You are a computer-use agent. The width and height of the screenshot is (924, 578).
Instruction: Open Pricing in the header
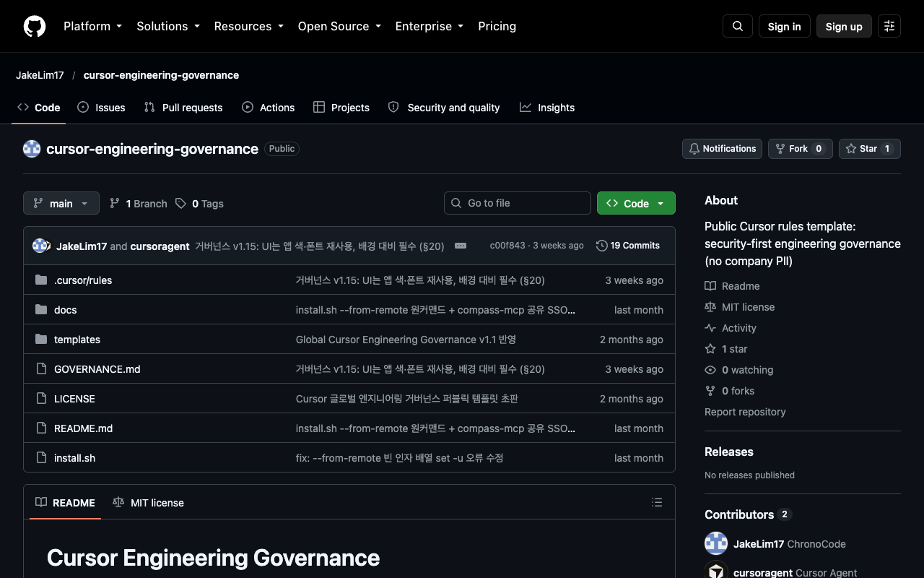coord(497,26)
